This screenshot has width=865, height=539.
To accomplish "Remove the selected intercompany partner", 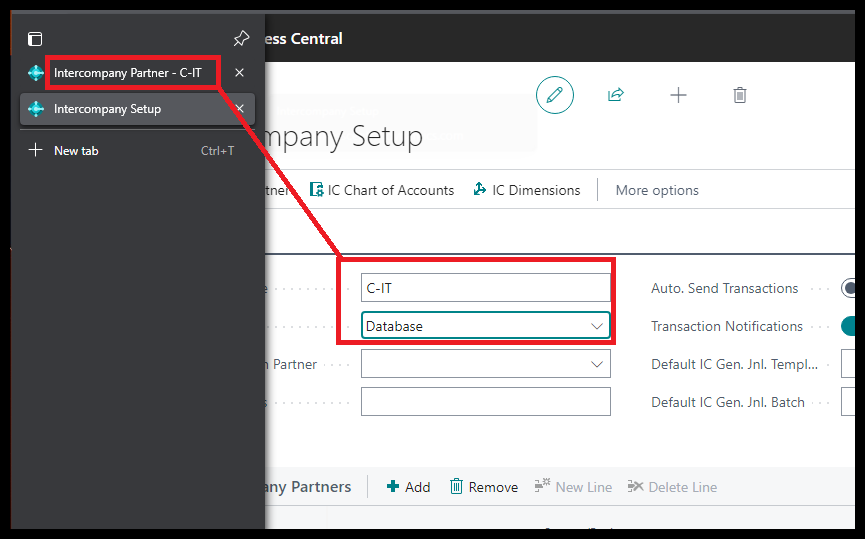I will pos(484,487).
